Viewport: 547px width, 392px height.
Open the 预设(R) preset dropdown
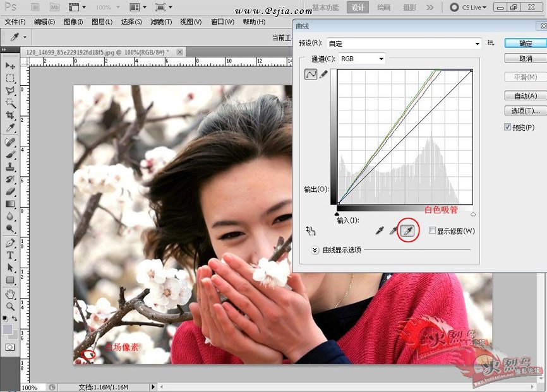coord(404,44)
